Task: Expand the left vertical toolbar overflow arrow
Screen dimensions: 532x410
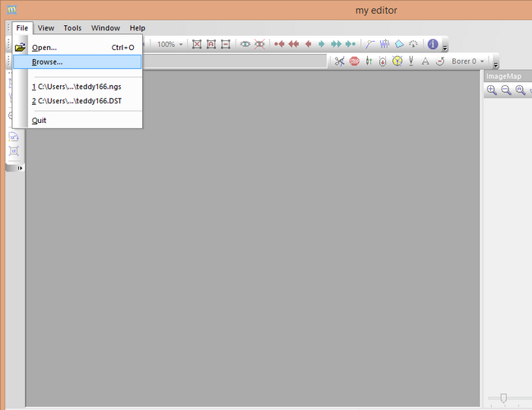Action: pos(20,168)
